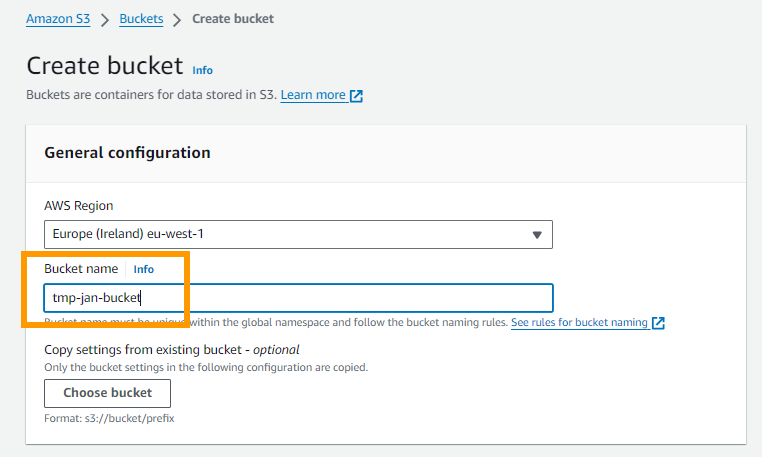762x457 pixels.
Task: Click the General configuration heading
Action: [x=127, y=153]
